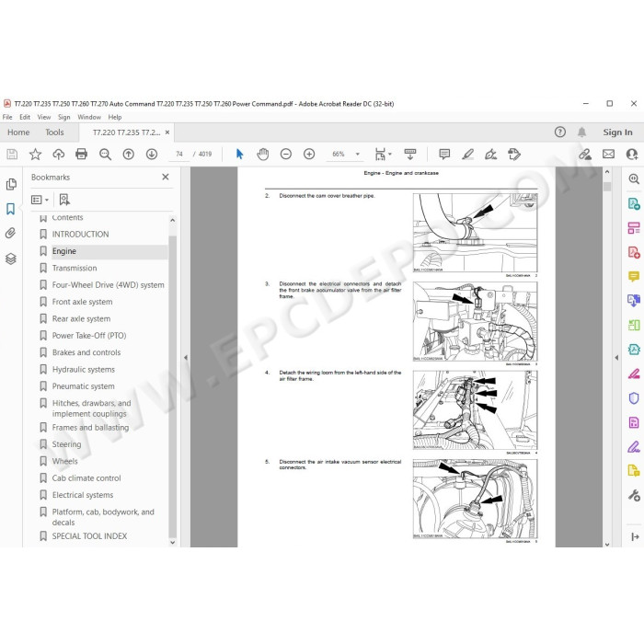644x644 pixels.
Task: Open the zoom level dropdown arrow
Action: [358, 154]
